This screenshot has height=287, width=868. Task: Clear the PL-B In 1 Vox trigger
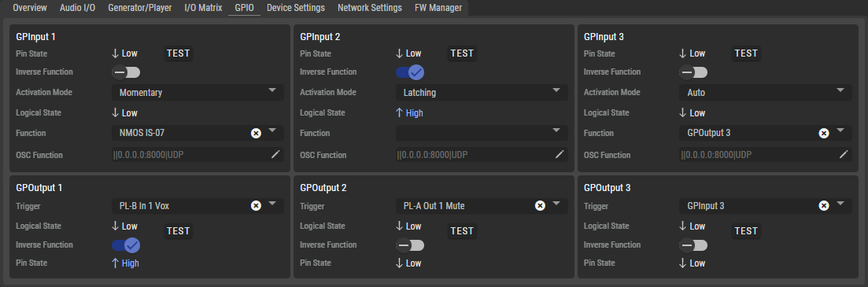tap(256, 206)
